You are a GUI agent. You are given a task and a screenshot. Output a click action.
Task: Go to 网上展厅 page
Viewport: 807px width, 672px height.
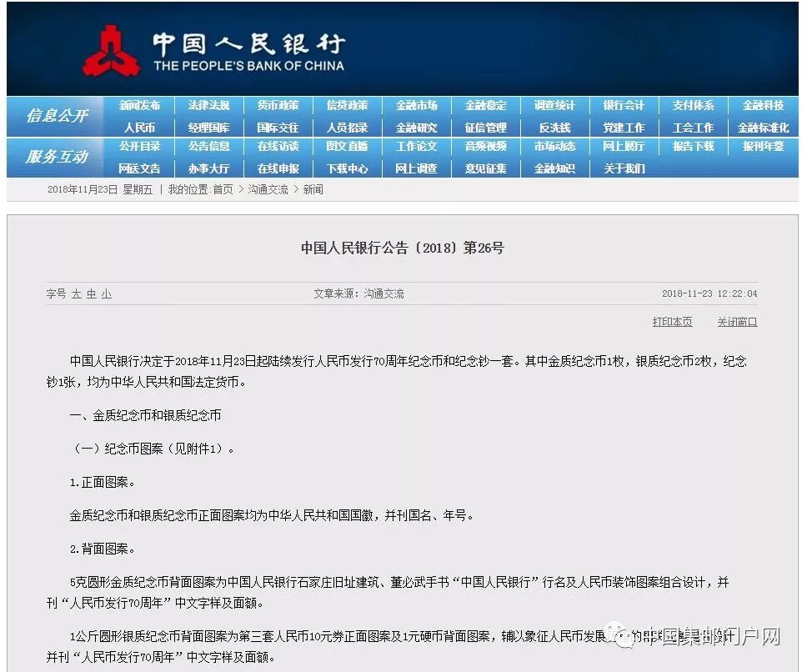(624, 147)
